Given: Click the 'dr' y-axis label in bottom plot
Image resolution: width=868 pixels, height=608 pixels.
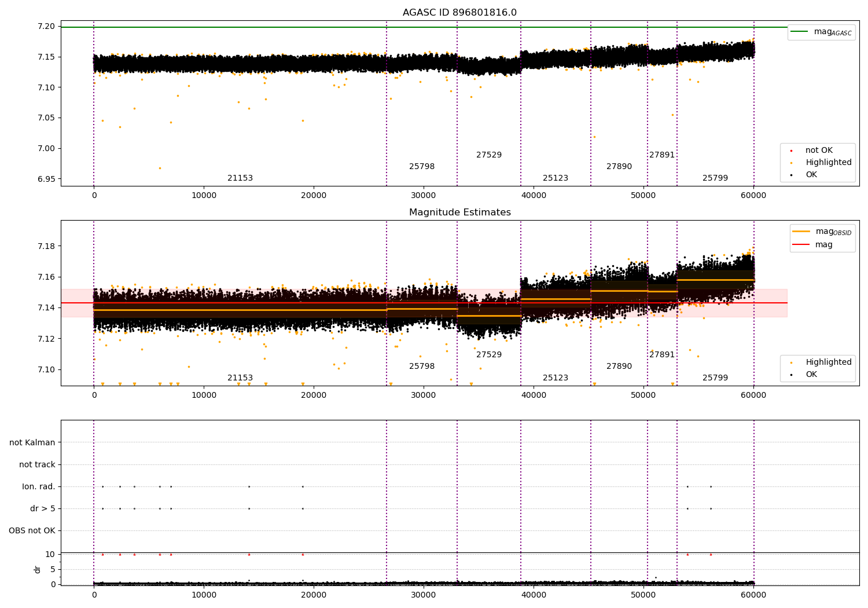Looking at the screenshot, I should [38, 570].
